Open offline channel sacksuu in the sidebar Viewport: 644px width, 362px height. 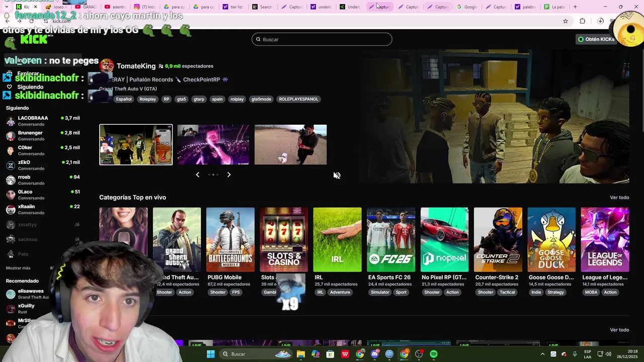coord(43,239)
